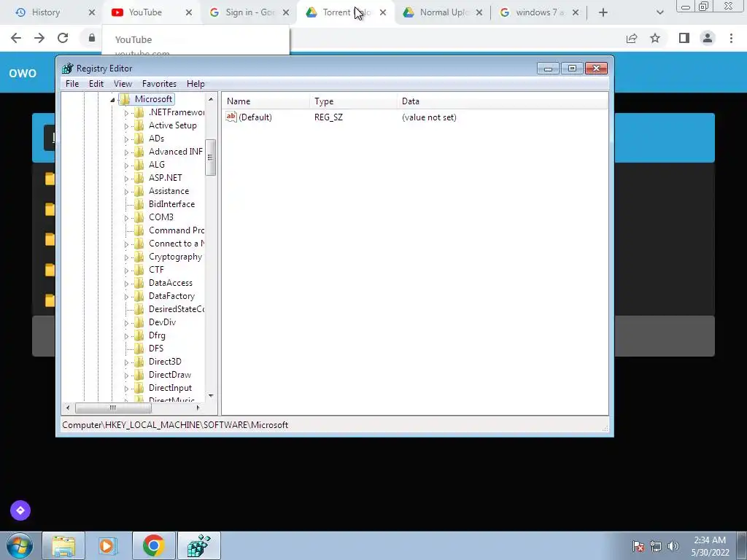Click the Type column header

tap(353, 101)
